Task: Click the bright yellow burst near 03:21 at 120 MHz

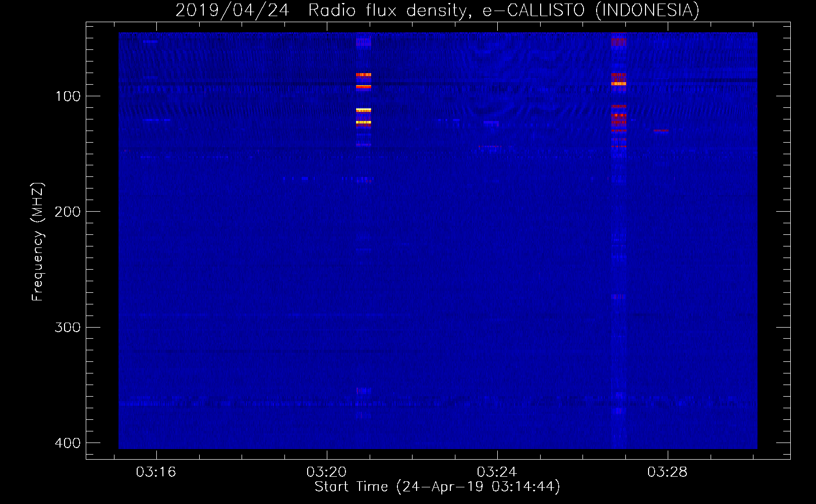Action: click(363, 122)
